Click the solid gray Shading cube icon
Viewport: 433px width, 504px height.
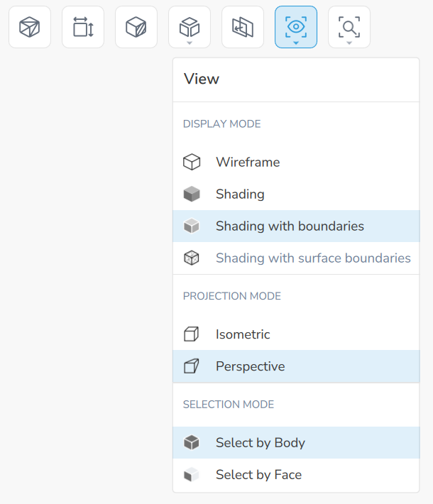click(x=192, y=194)
